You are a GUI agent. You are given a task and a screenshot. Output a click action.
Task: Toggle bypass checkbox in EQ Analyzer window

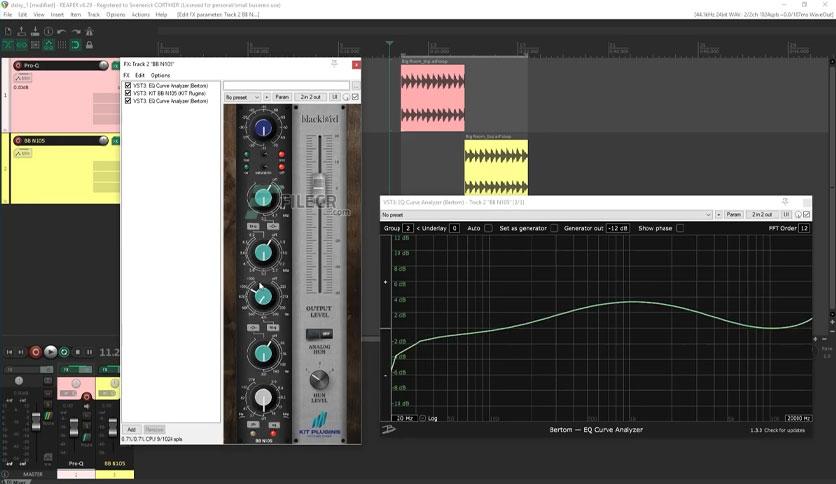[x=806, y=214]
